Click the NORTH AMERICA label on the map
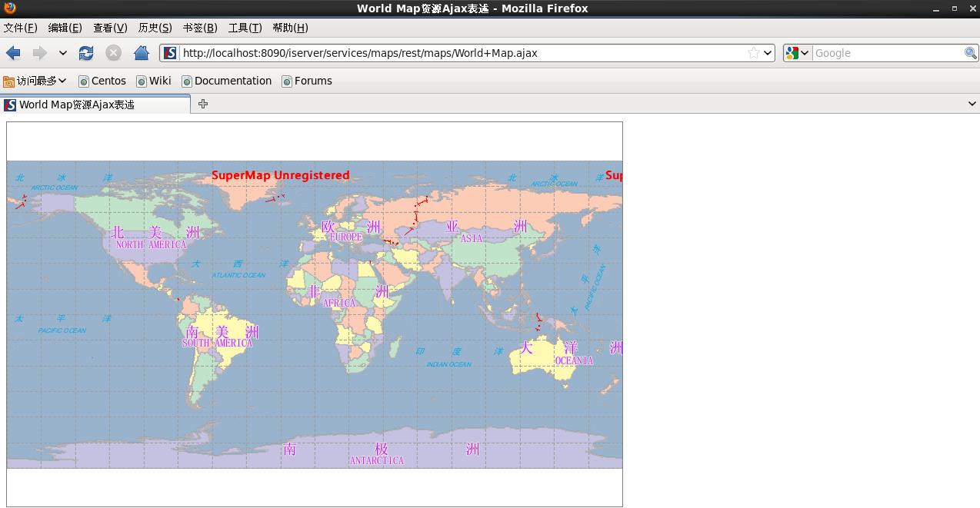The width and height of the screenshot is (980, 508). pyautogui.click(x=151, y=245)
